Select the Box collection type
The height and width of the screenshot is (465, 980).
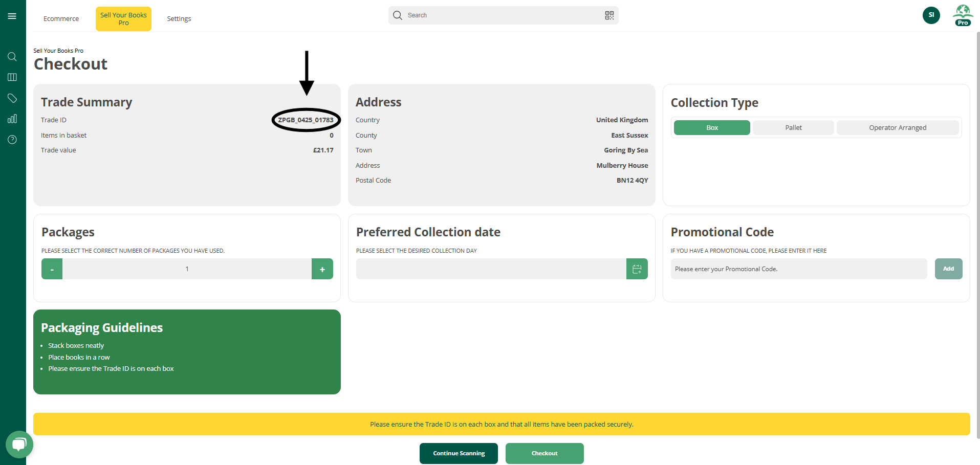[711, 128]
